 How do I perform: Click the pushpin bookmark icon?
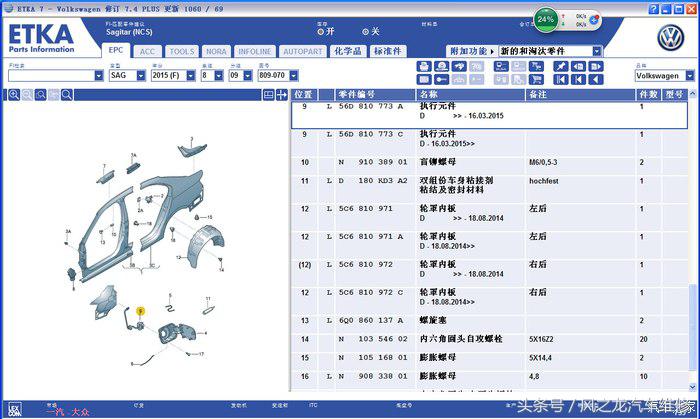(561, 66)
